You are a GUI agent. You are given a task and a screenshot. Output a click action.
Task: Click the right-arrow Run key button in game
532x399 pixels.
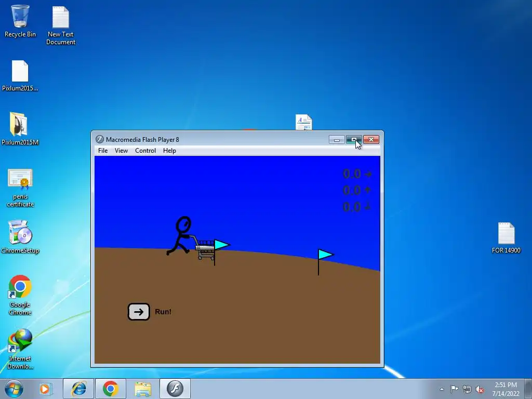[138, 312]
